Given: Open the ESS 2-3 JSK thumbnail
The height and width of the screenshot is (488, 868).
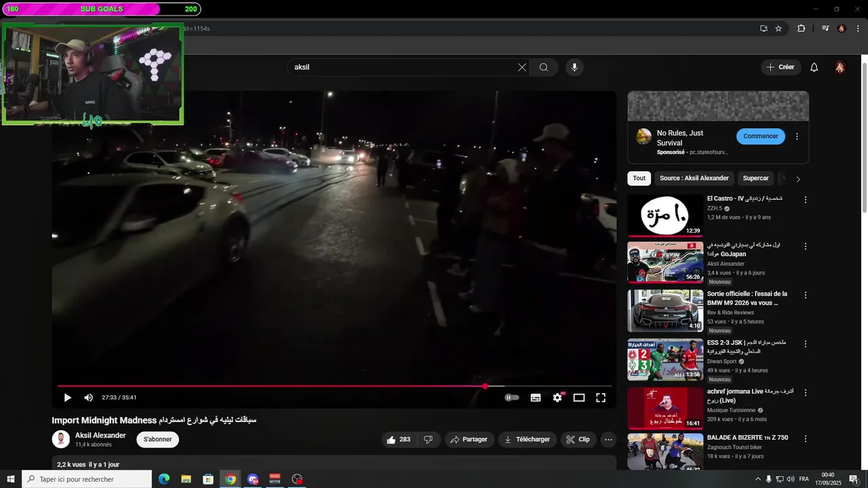Looking at the screenshot, I should (665, 360).
